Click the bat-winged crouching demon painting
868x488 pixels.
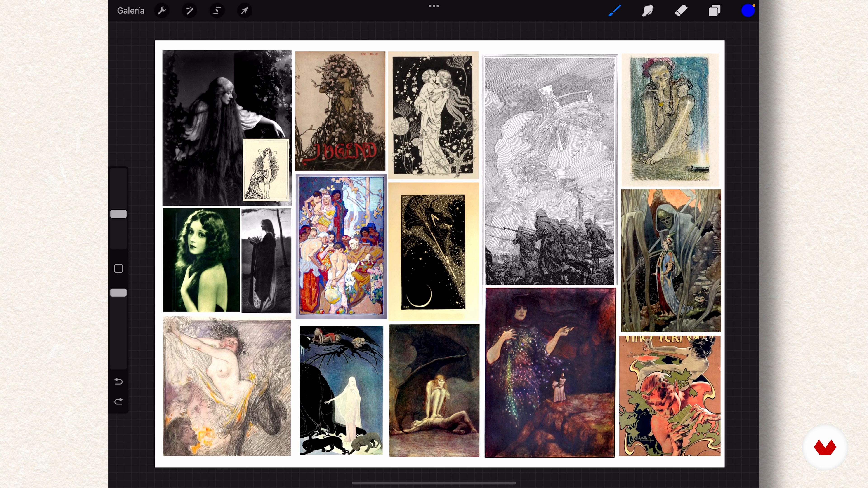coord(434,391)
